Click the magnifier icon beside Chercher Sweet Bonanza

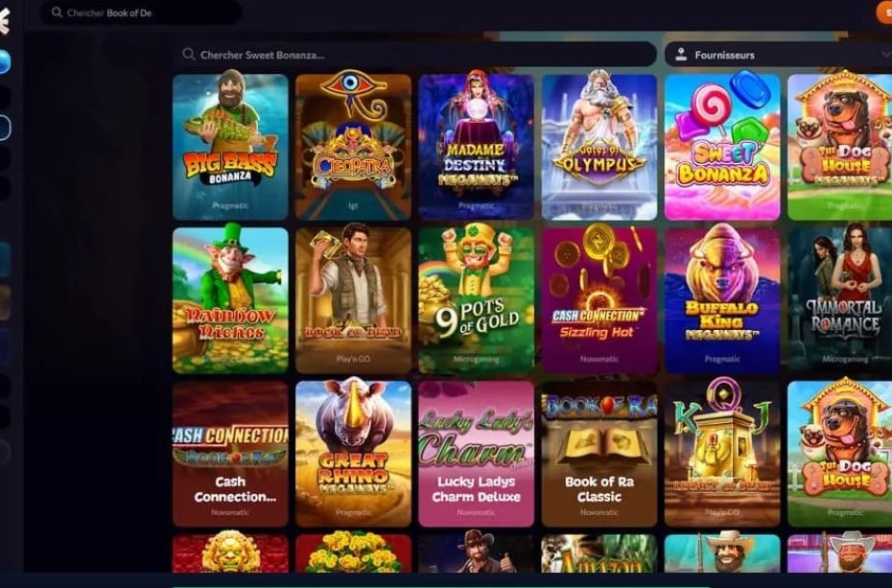coord(188,55)
